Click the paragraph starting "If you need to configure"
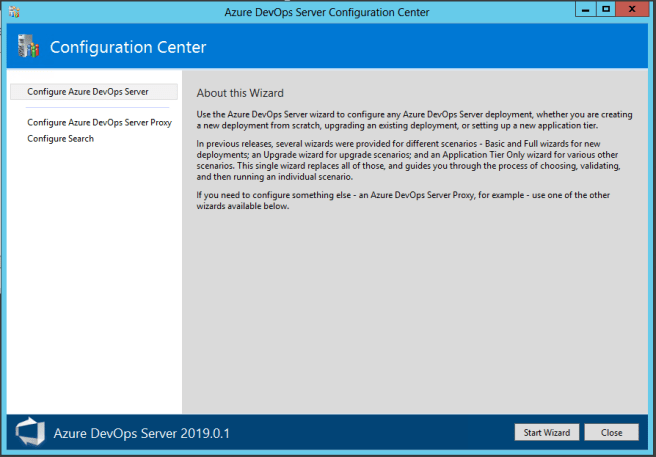The image size is (656, 457). pos(414,200)
